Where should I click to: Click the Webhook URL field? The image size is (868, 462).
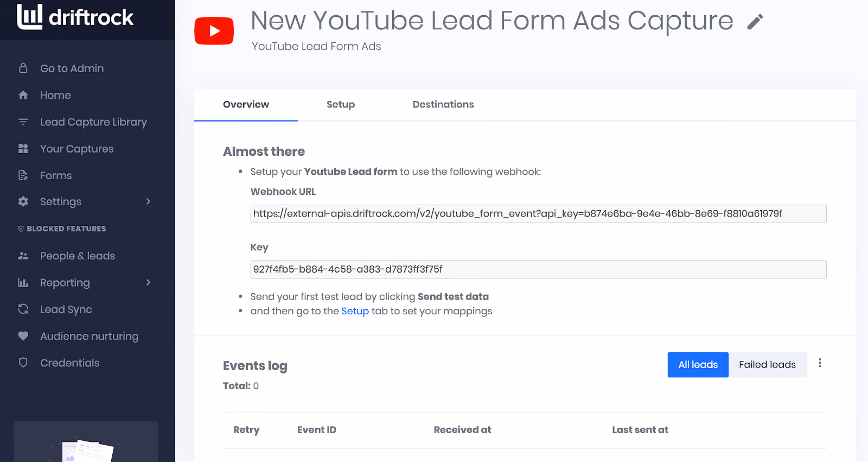click(x=538, y=213)
